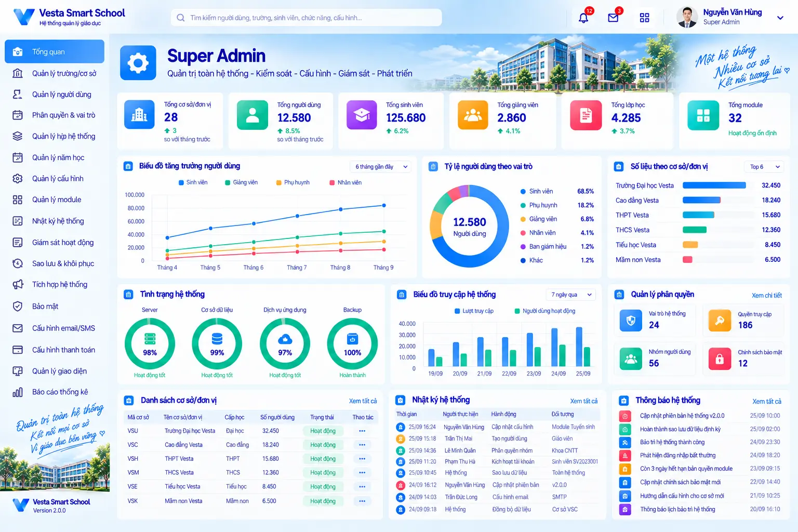Toggle the Nhân viên legend in growth chart
Image resolution: width=798 pixels, height=532 pixels.
[345, 182]
